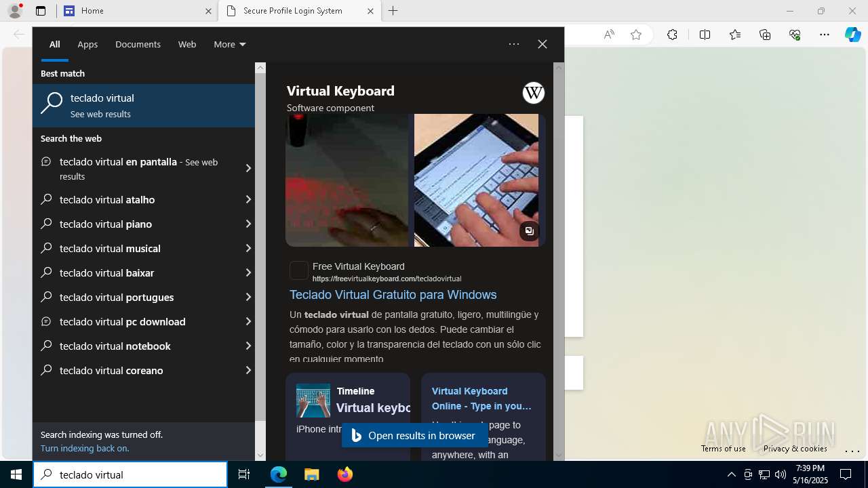
Task: Open Edge Settings and more menu
Action: coord(825,35)
